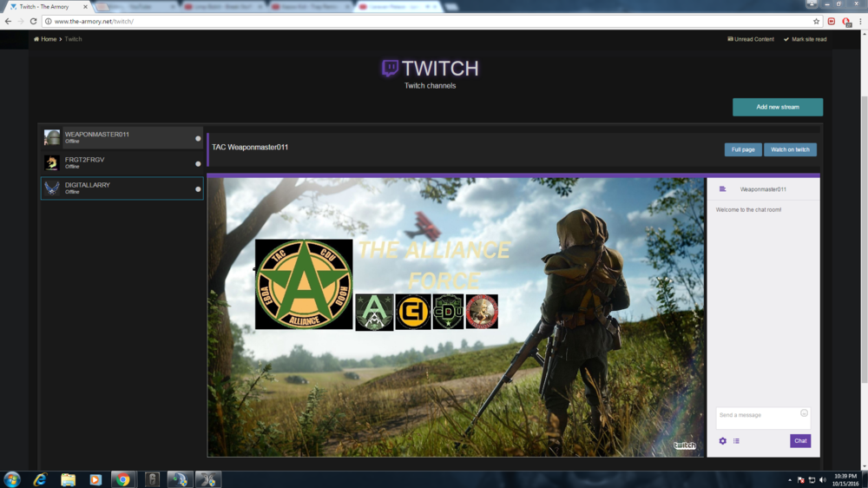Open Chrome menu with three dots
This screenshot has width=868, height=488.
coord(858,21)
